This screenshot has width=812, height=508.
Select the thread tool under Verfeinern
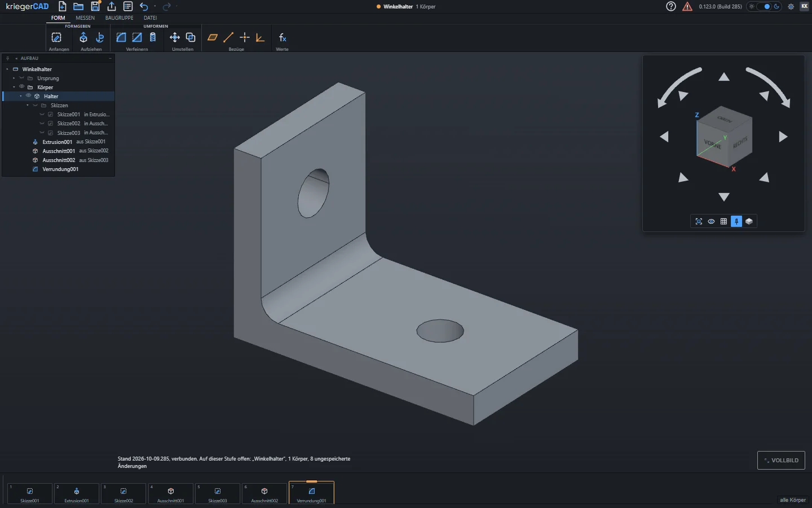(x=153, y=37)
